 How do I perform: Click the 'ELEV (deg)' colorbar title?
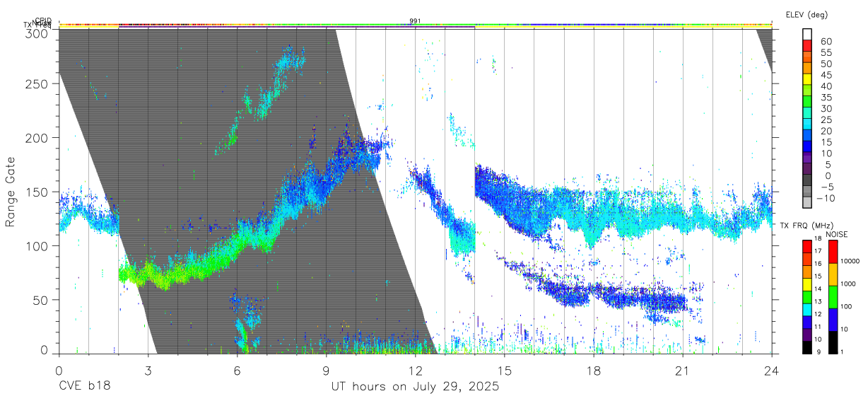[x=806, y=14]
